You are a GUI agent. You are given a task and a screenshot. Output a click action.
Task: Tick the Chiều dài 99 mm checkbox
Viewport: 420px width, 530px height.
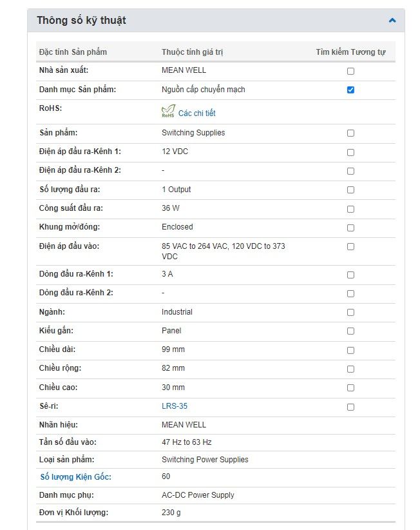pyautogui.click(x=350, y=350)
